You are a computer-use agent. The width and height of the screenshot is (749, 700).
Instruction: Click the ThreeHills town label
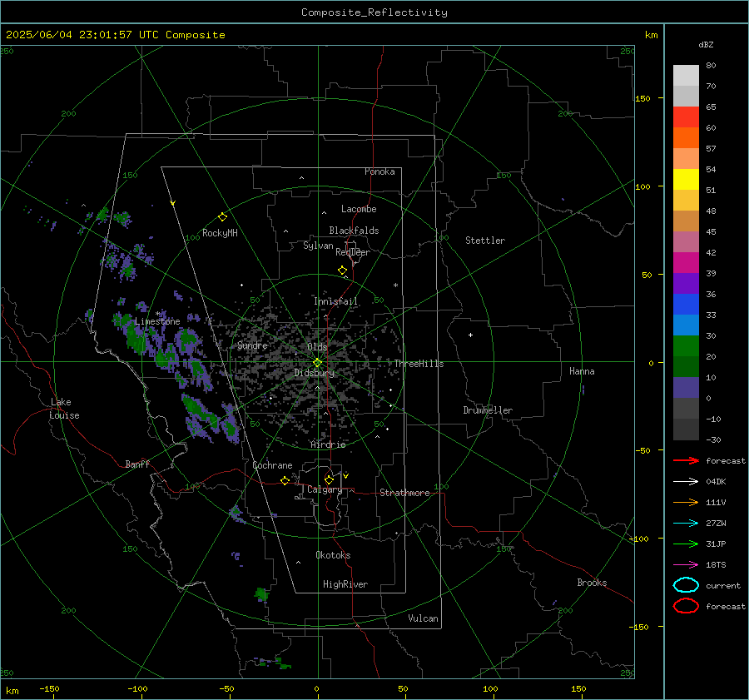419,364
